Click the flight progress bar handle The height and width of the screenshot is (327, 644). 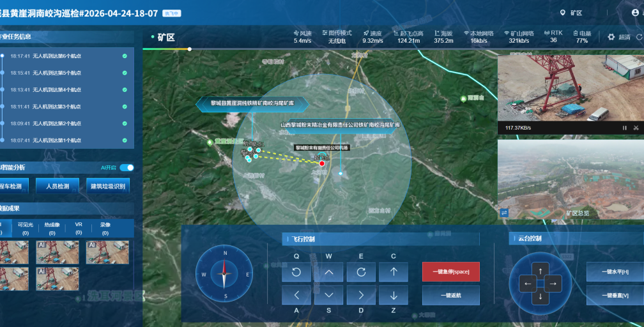coord(190,49)
